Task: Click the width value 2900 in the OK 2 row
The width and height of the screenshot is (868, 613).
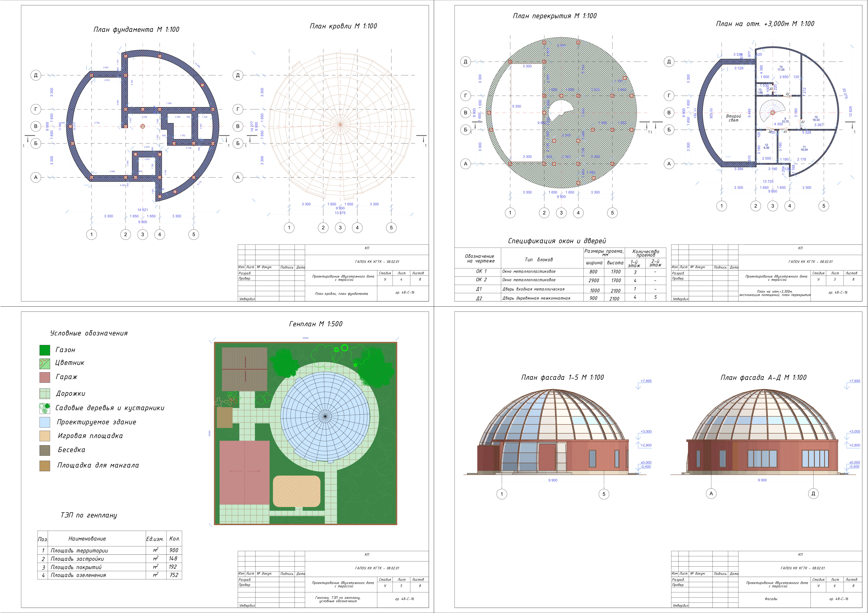Action: click(594, 280)
